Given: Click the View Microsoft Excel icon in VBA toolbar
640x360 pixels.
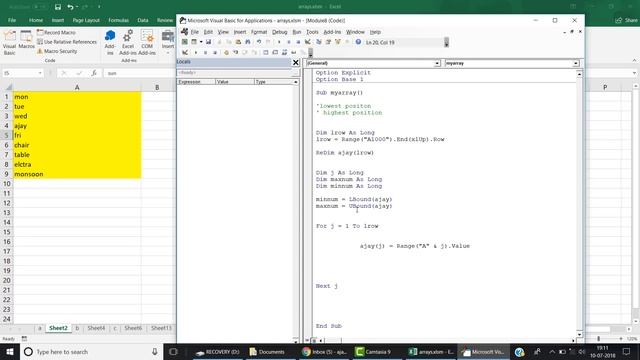Looking at the screenshot, I should (184, 42).
